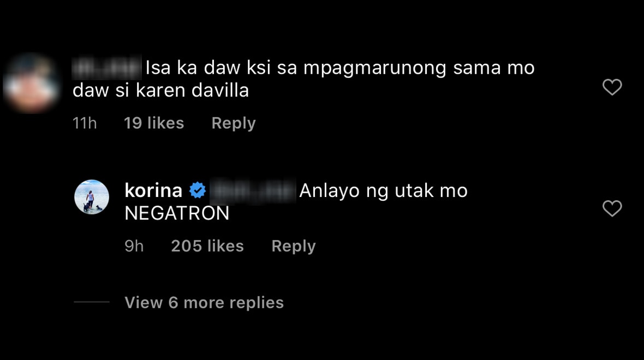Open korina's profile picture

(x=92, y=197)
